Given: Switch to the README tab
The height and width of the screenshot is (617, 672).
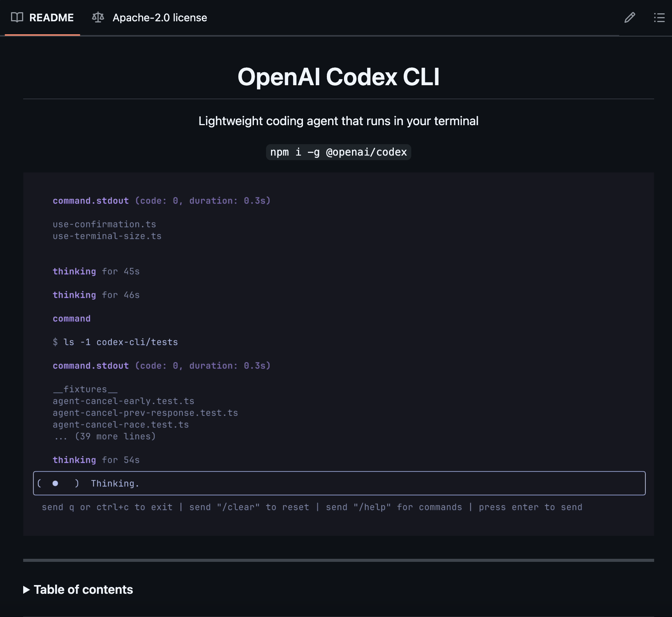Looking at the screenshot, I should click(x=51, y=17).
